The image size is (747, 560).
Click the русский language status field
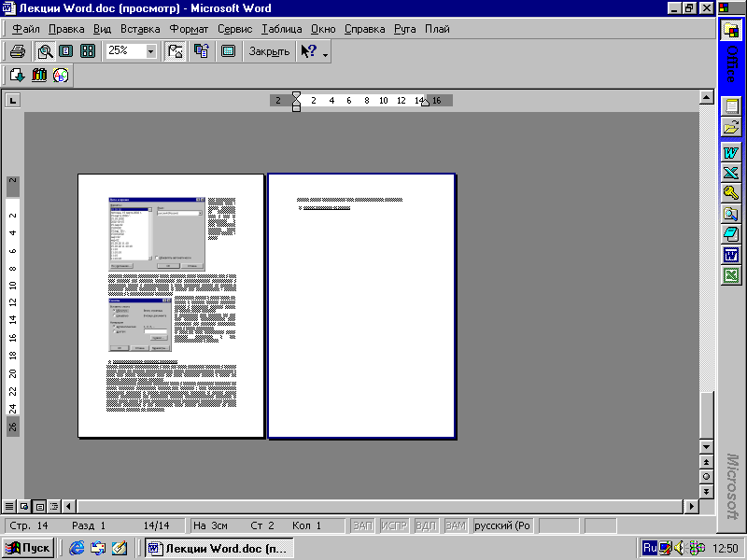pyautogui.click(x=502, y=525)
